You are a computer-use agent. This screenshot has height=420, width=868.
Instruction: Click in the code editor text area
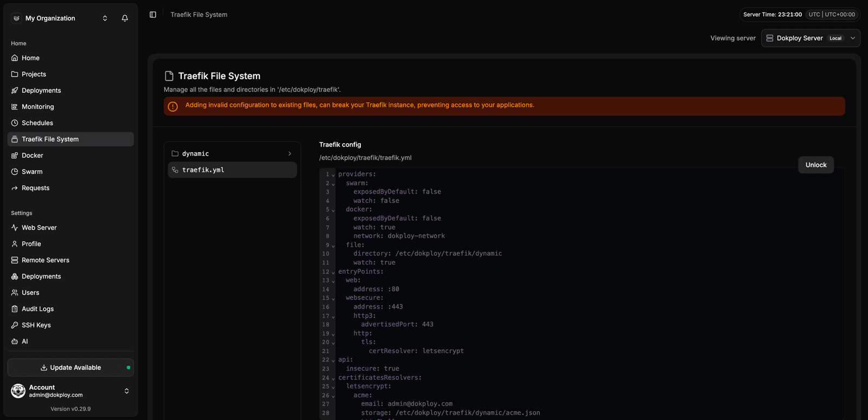coord(589,294)
